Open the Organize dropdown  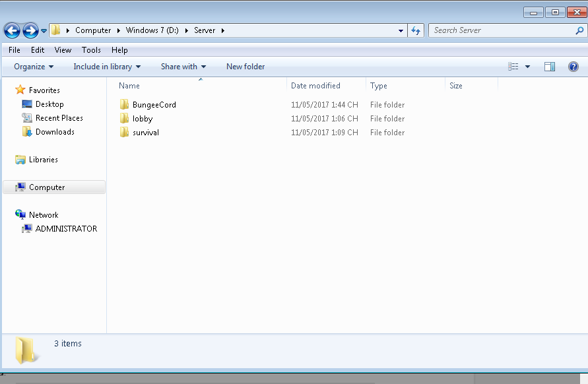[34, 67]
